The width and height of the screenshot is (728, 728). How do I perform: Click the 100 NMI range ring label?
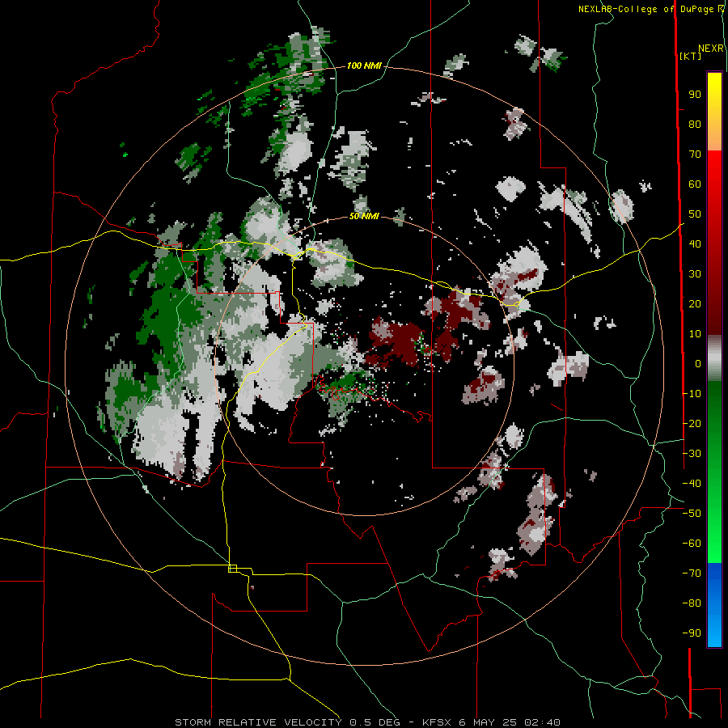tap(364, 66)
